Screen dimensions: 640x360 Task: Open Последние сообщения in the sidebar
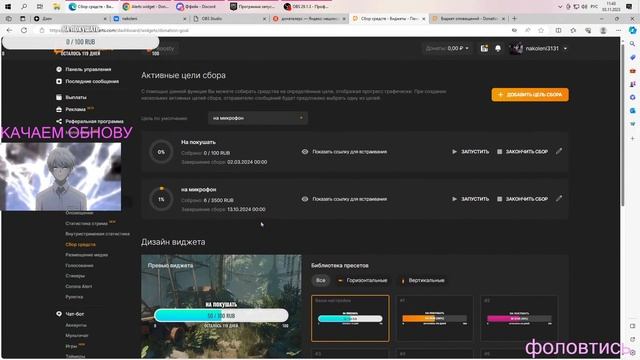click(x=92, y=82)
